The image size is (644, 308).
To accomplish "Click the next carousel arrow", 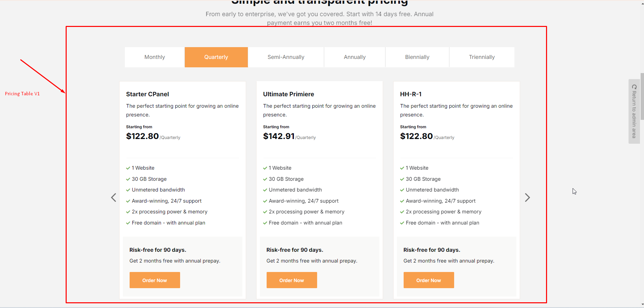I will tap(527, 198).
